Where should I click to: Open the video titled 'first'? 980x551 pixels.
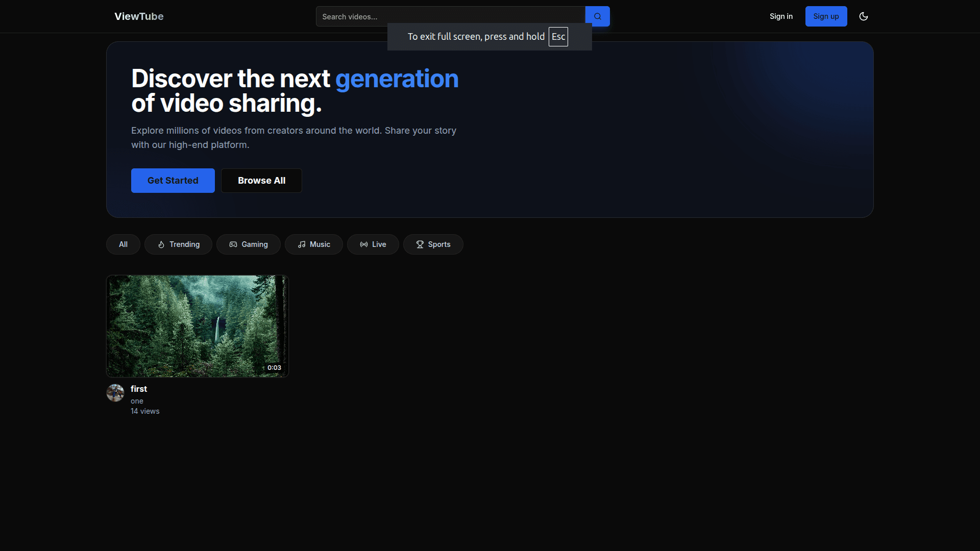197,327
